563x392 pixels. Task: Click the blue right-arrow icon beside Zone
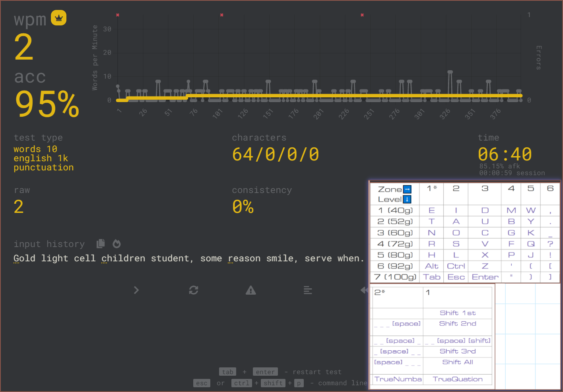[407, 189]
